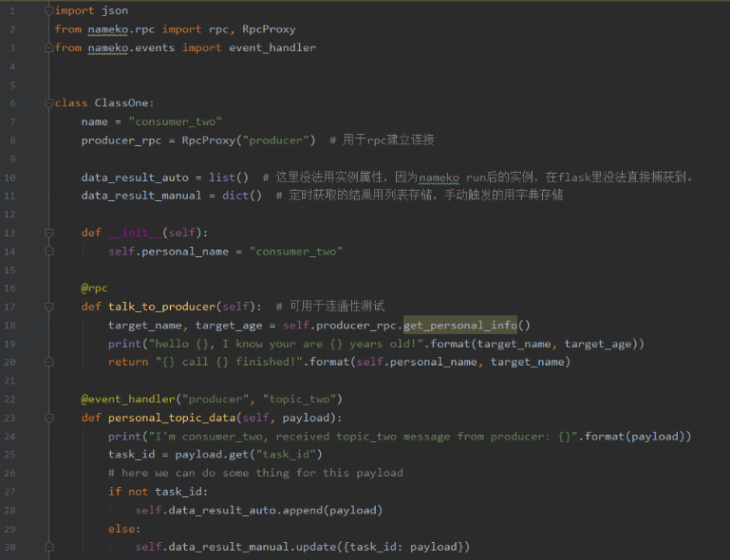The width and height of the screenshot is (730, 560).
Task: Click 'RpcProxy' in the import on line 2
Action: click(269, 29)
